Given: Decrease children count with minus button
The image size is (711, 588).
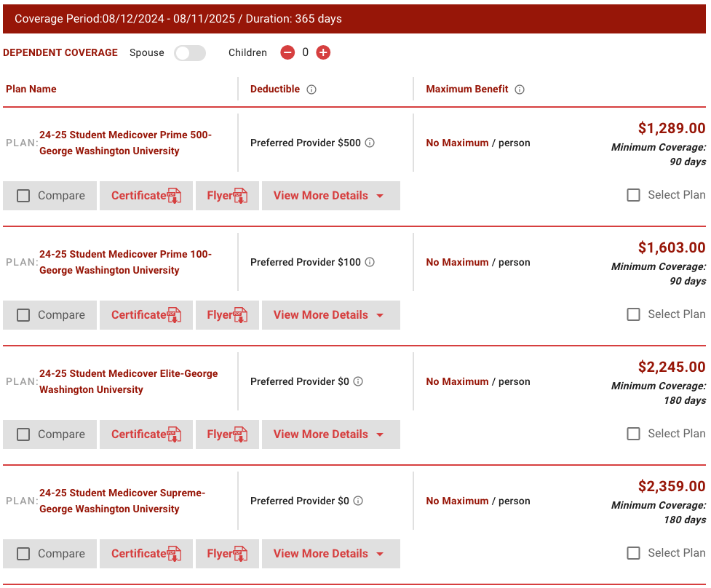Looking at the screenshot, I should (287, 52).
